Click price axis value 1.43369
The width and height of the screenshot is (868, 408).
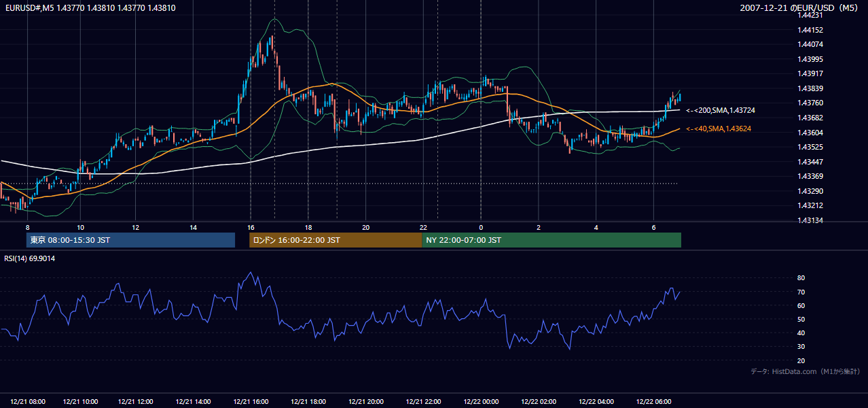coord(810,176)
